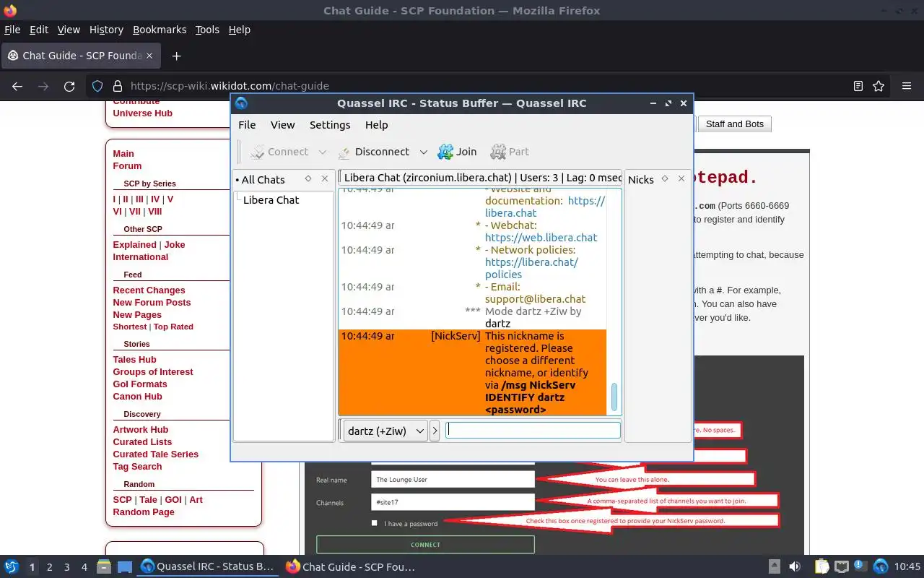Reload the page in Firefox
Screen dimensions: 924x578
[69, 86]
